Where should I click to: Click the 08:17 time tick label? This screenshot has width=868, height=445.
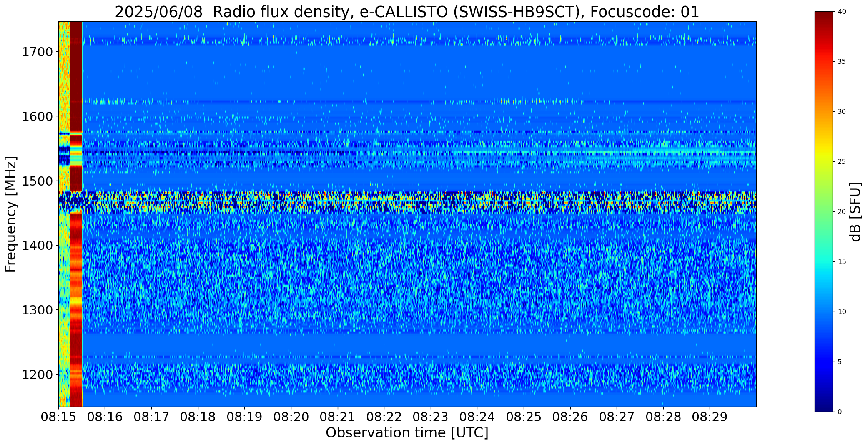click(151, 417)
